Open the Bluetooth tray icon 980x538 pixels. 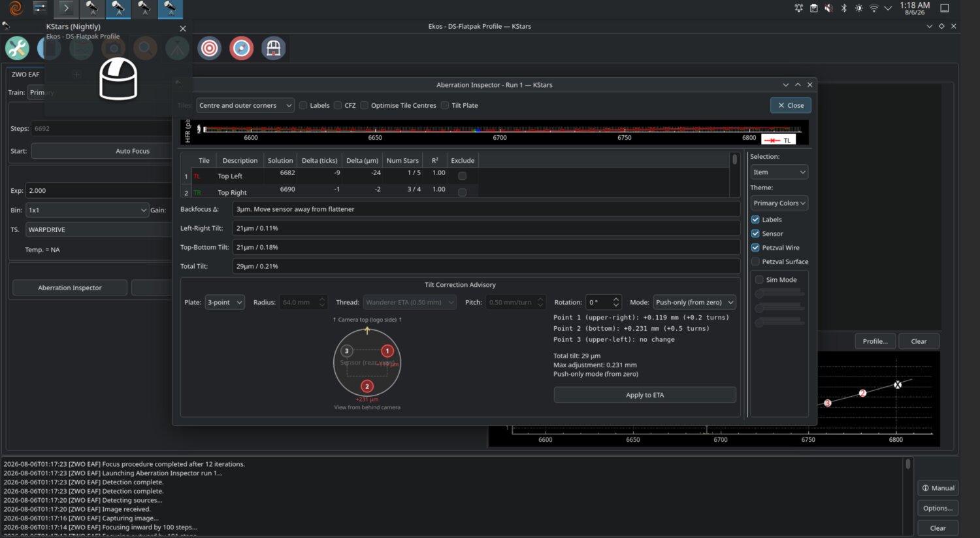click(843, 8)
